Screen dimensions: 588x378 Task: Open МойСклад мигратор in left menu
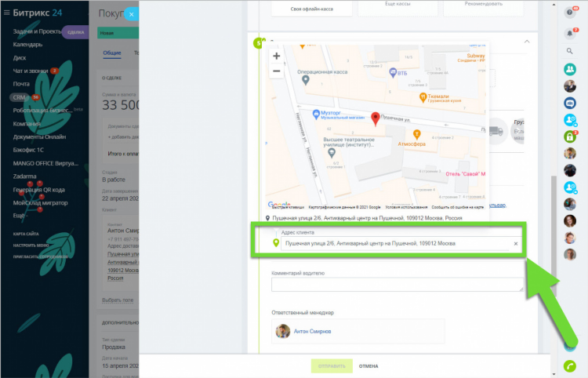click(x=41, y=203)
